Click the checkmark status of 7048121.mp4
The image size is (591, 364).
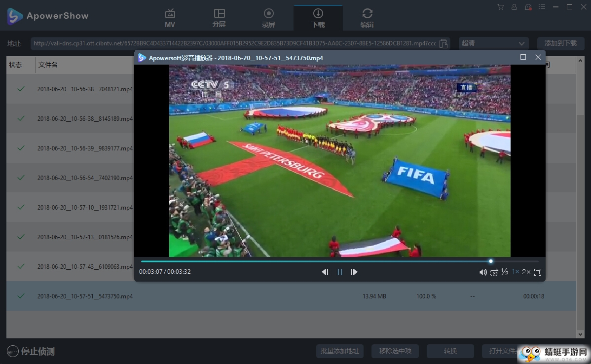click(x=21, y=89)
